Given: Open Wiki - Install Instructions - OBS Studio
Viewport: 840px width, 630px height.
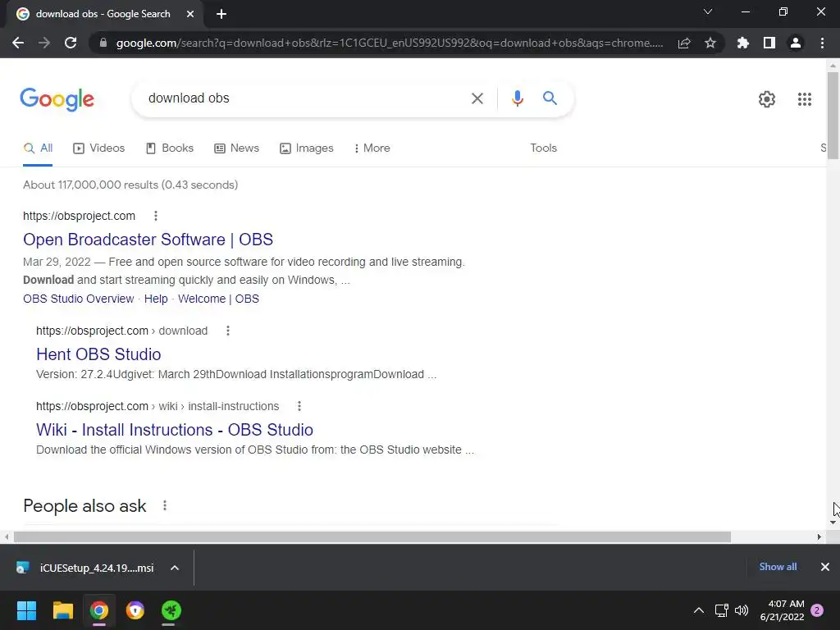Looking at the screenshot, I should [175, 430].
